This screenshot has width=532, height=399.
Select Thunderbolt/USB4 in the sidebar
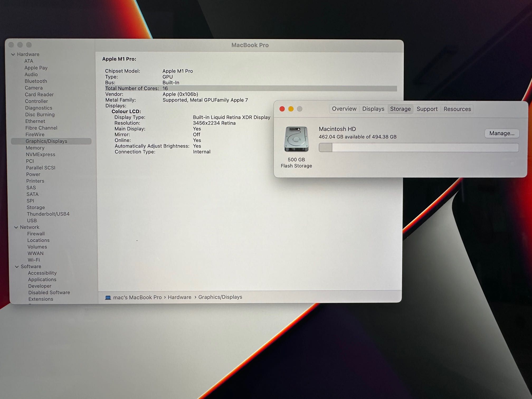pyautogui.click(x=48, y=214)
